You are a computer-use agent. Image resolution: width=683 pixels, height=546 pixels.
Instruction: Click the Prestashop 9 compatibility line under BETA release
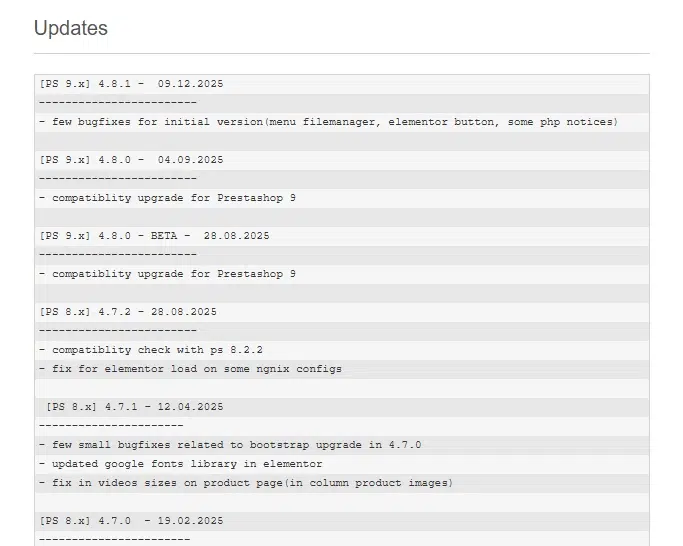[x=167, y=274]
